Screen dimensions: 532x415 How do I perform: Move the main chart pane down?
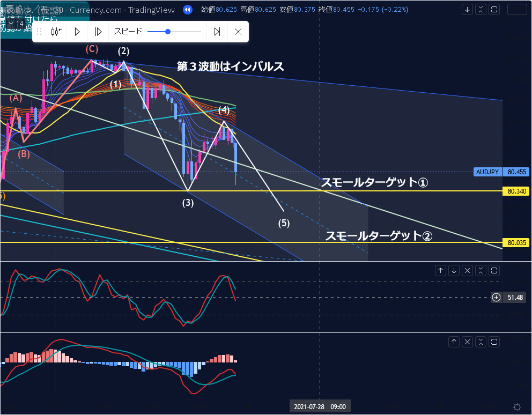[468, 10]
